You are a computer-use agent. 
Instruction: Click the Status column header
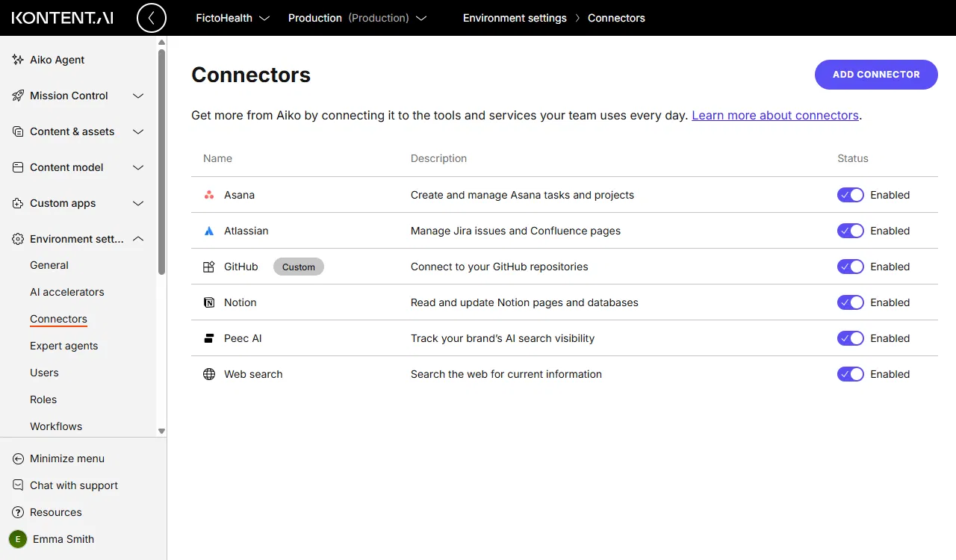pyautogui.click(x=853, y=158)
